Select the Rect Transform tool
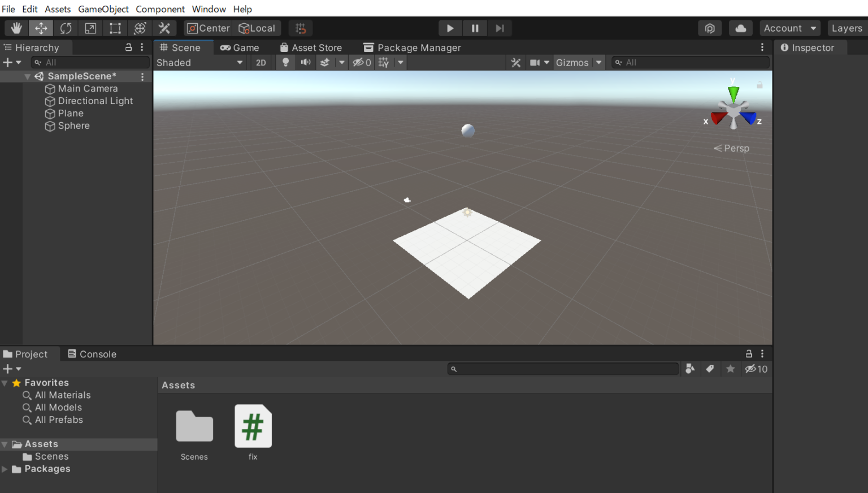The height and width of the screenshot is (493, 868). (x=115, y=28)
